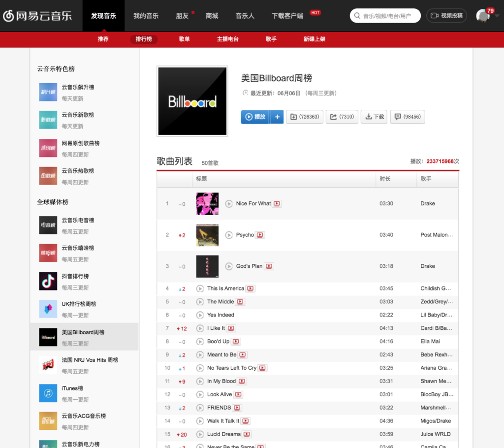Open MV icon next to The Middle
The height and width of the screenshot is (448, 504).
point(240,302)
